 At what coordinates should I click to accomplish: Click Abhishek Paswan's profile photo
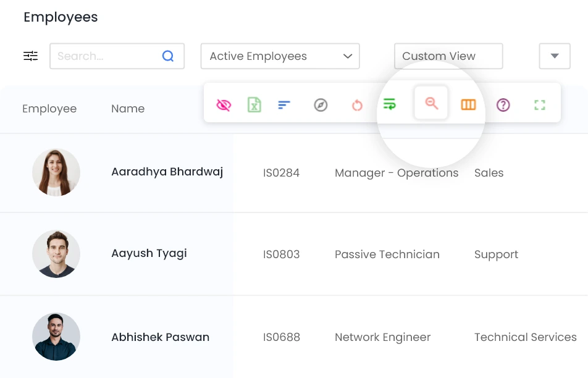[56, 337]
